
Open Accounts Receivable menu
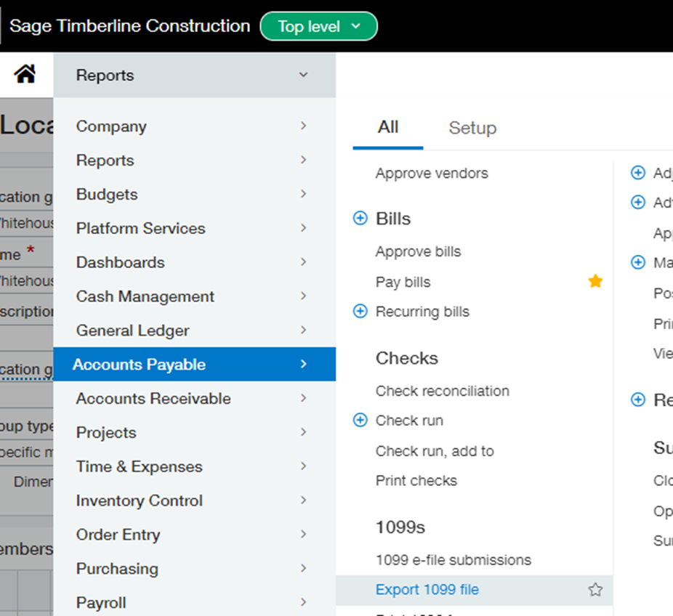pos(195,398)
